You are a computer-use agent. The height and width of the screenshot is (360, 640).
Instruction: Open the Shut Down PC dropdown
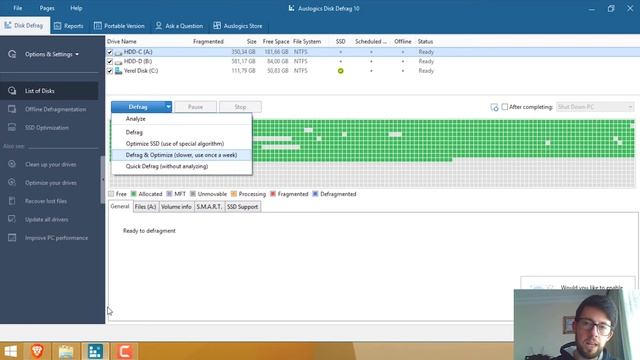point(595,107)
